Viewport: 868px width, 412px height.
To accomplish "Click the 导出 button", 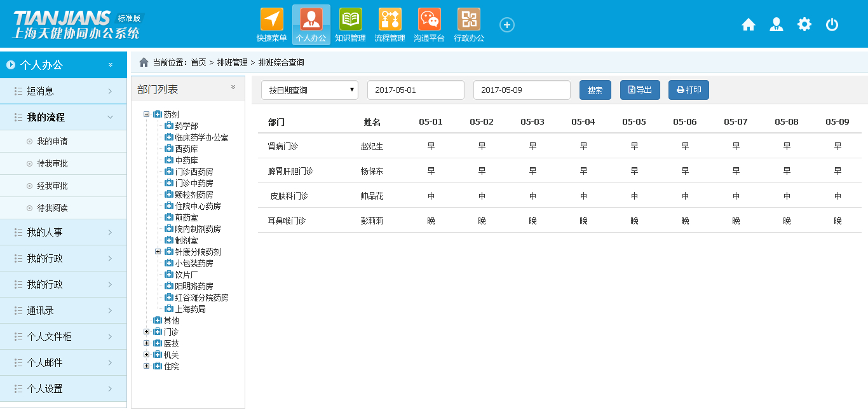I will click(x=640, y=90).
